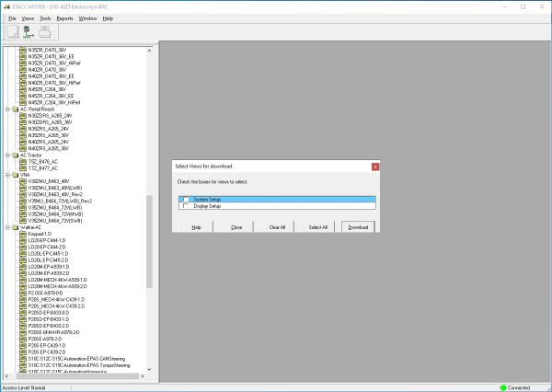Click the Select All button
The height and width of the screenshot is (392, 552).
pos(318,227)
